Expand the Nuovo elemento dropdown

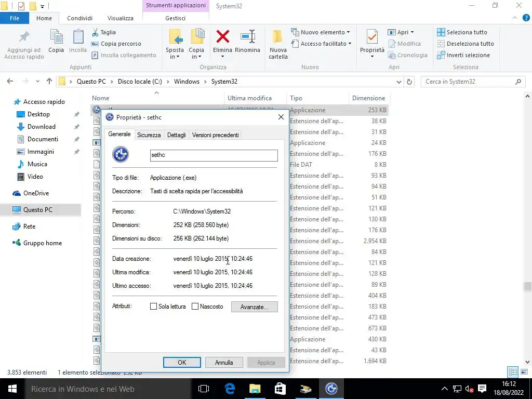pyautogui.click(x=348, y=32)
